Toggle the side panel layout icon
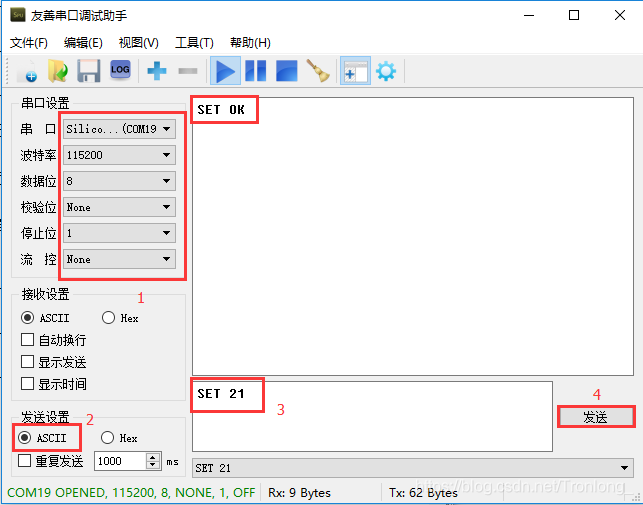Viewport: 643px width, 505px height. click(355, 71)
